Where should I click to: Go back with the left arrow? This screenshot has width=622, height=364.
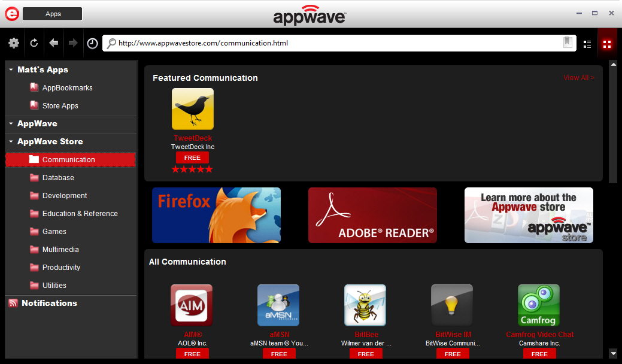tap(53, 43)
